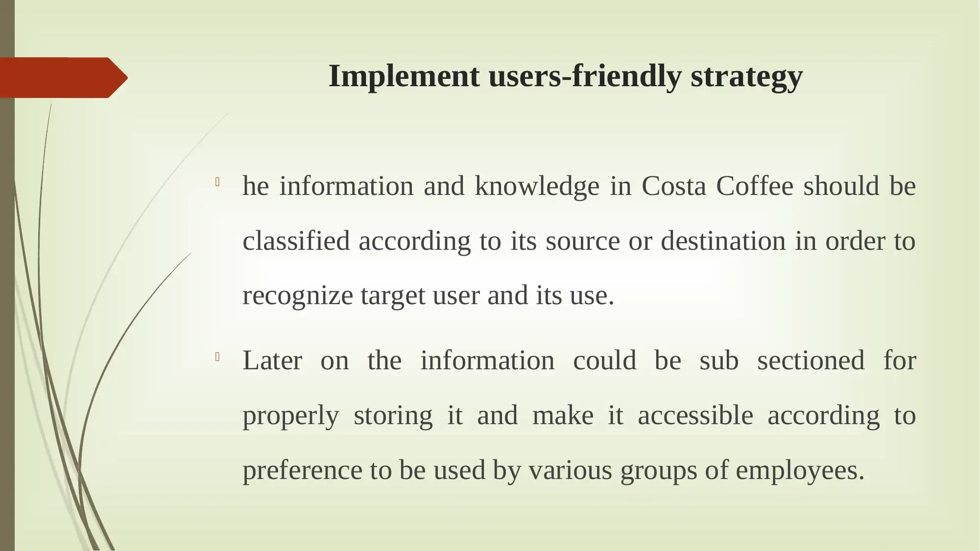Toggle visibility of second bullet point
The image size is (980, 551).
tap(217, 357)
